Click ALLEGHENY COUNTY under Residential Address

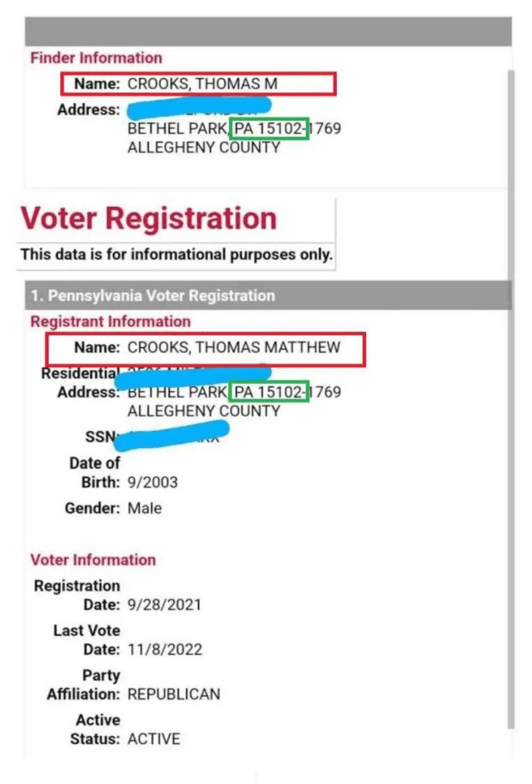[204, 411]
